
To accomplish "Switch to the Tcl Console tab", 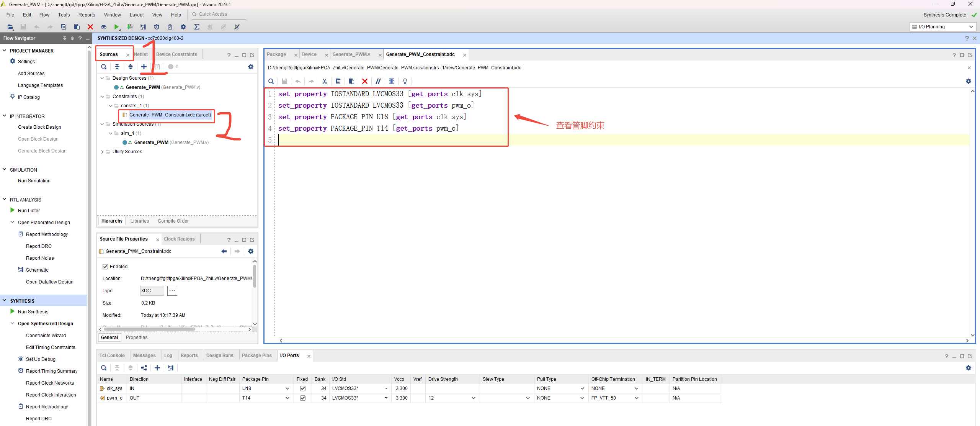I will (x=112, y=356).
